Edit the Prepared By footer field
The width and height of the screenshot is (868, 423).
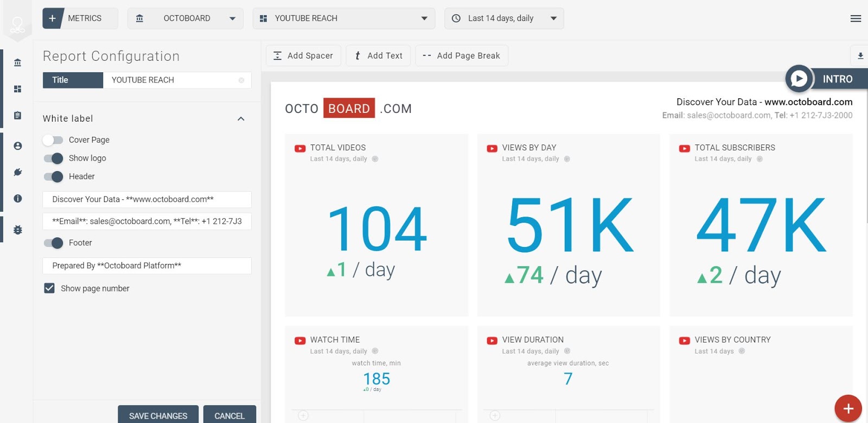147,266
